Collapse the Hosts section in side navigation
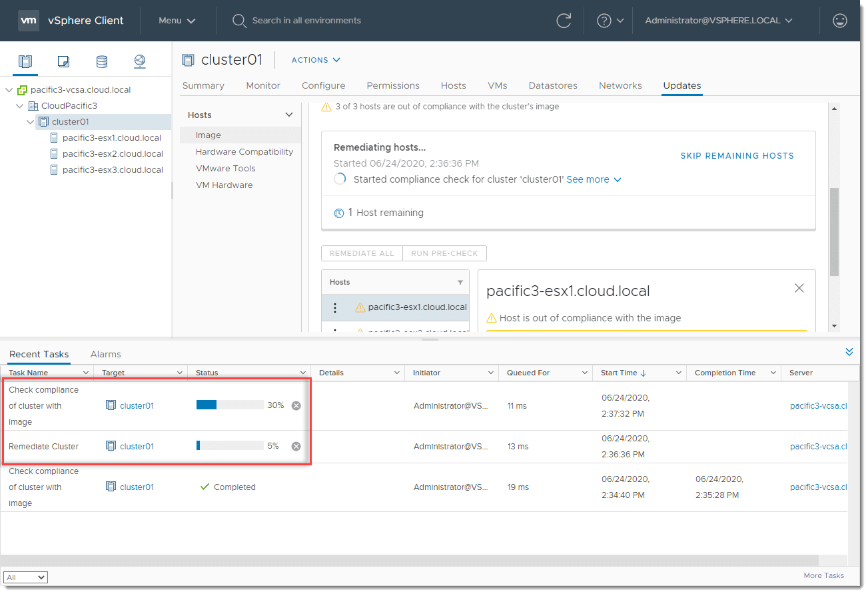Viewport: 868px width, 594px height. click(x=289, y=115)
